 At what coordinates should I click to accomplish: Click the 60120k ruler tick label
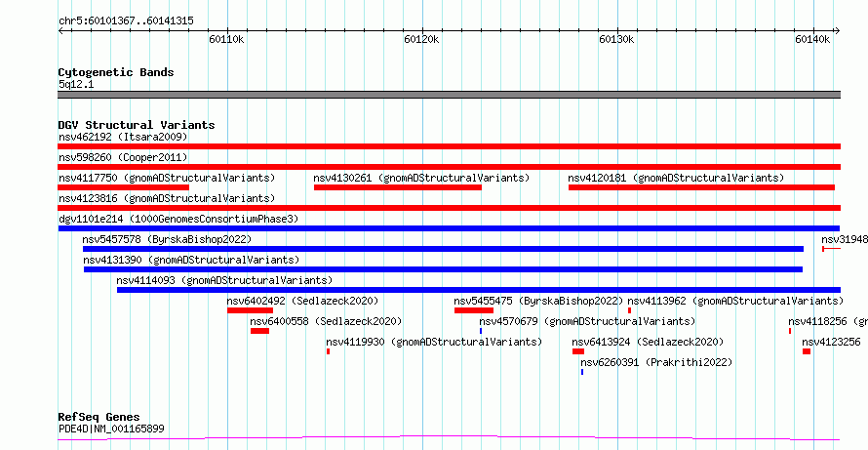422,39
